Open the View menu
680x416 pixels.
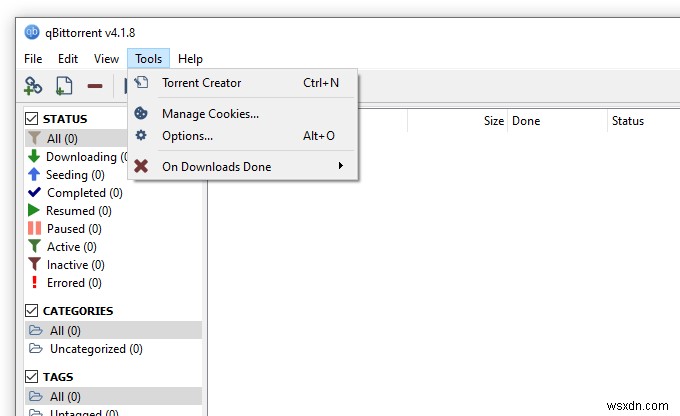106,59
